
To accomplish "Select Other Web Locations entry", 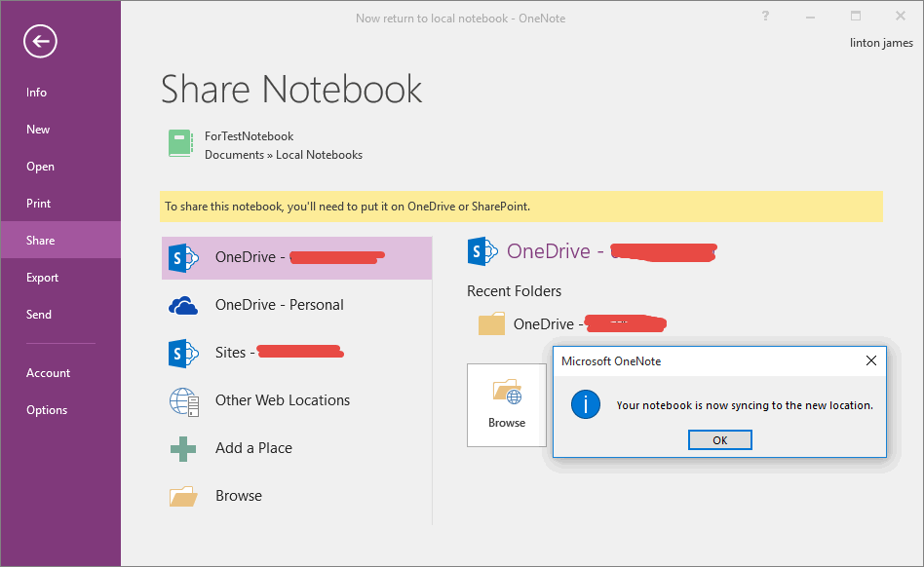I will tap(296, 400).
